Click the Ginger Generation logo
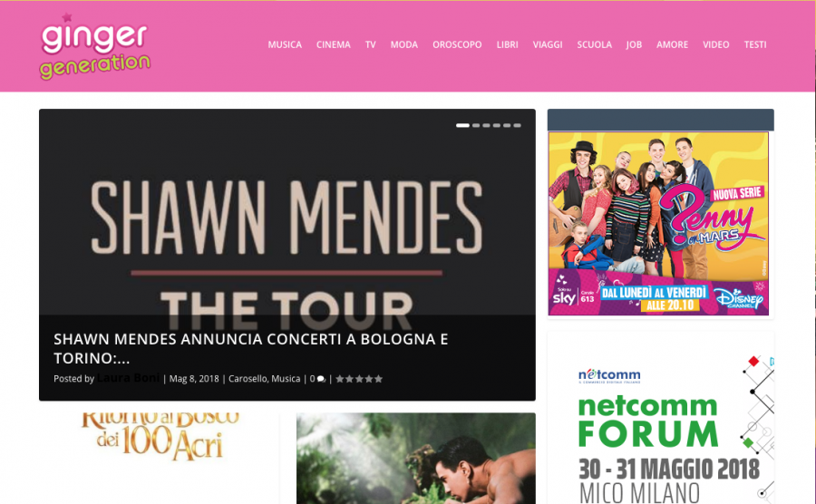This screenshot has width=816, height=504. [x=95, y=46]
